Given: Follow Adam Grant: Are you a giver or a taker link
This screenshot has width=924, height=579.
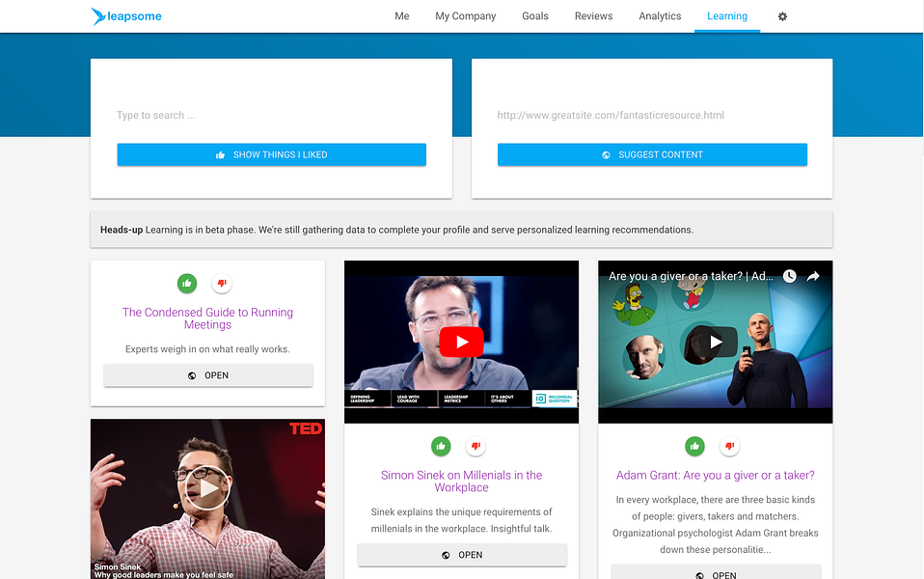Looking at the screenshot, I should click(x=716, y=475).
